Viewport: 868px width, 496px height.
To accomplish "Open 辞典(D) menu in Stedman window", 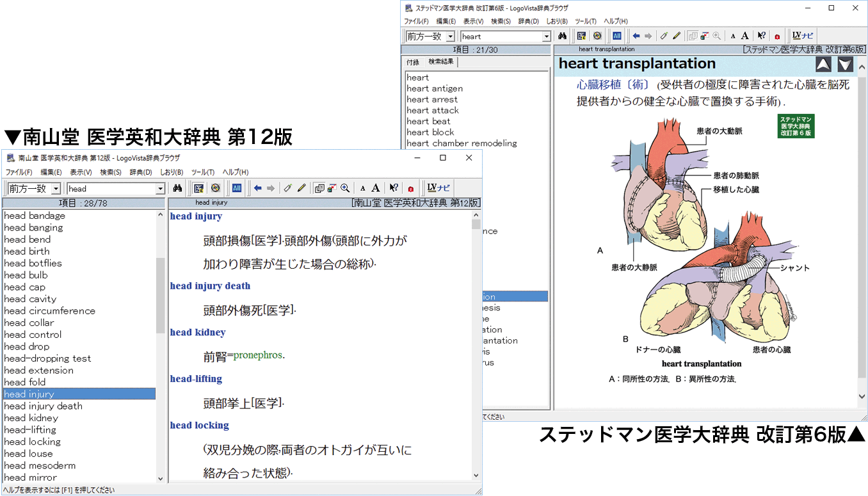I will 529,21.
